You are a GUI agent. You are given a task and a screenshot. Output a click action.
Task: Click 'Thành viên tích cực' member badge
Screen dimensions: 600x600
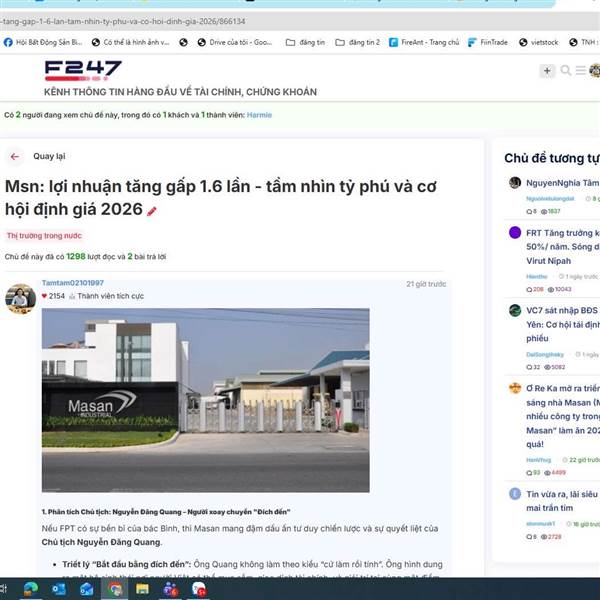111,296
